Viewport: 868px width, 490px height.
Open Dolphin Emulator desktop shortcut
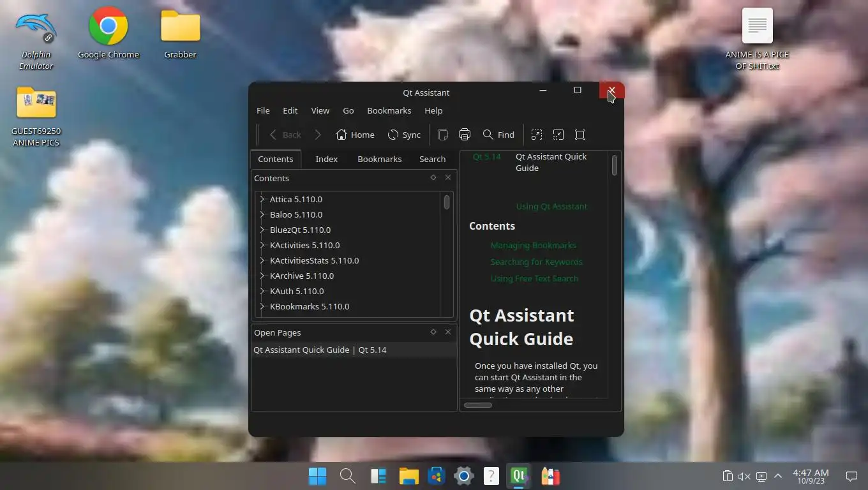pyautogui.click(x=36, y=40)
